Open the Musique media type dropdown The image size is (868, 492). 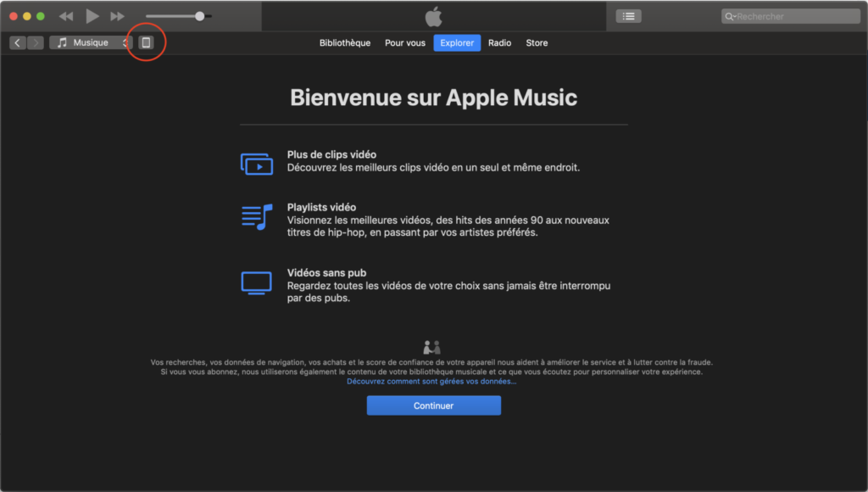coord(91,42)
